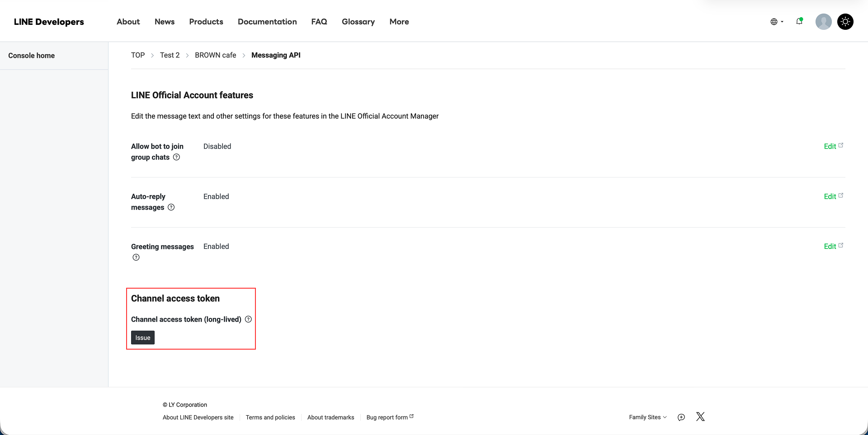Open the profile avatar menu
This screenshot has height=435, width=868.
[823, 21]
